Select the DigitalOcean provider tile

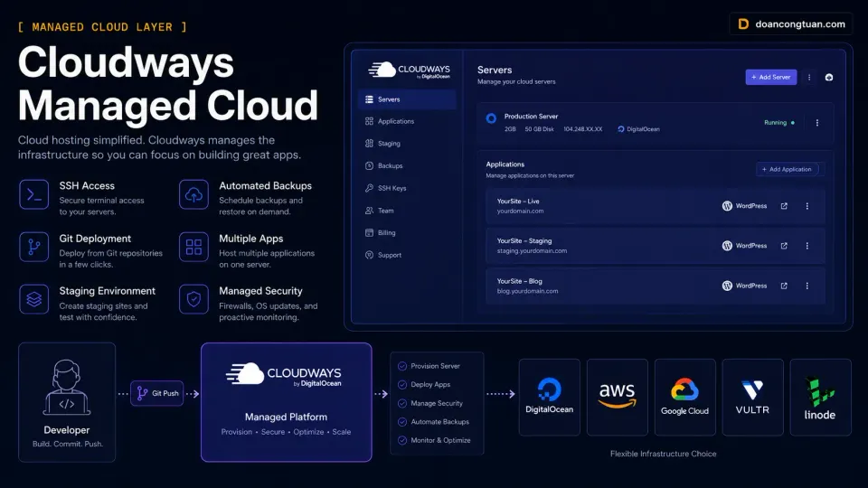click(549, 398)
